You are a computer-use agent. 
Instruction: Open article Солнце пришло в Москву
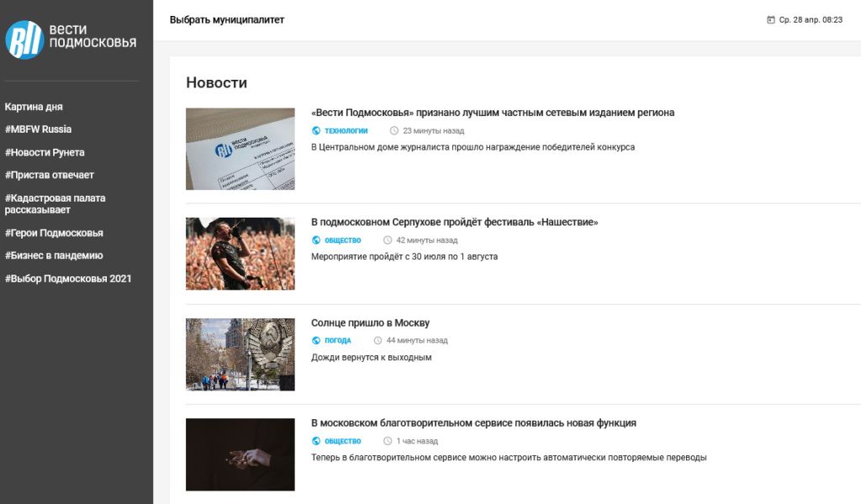click(370, 323)
